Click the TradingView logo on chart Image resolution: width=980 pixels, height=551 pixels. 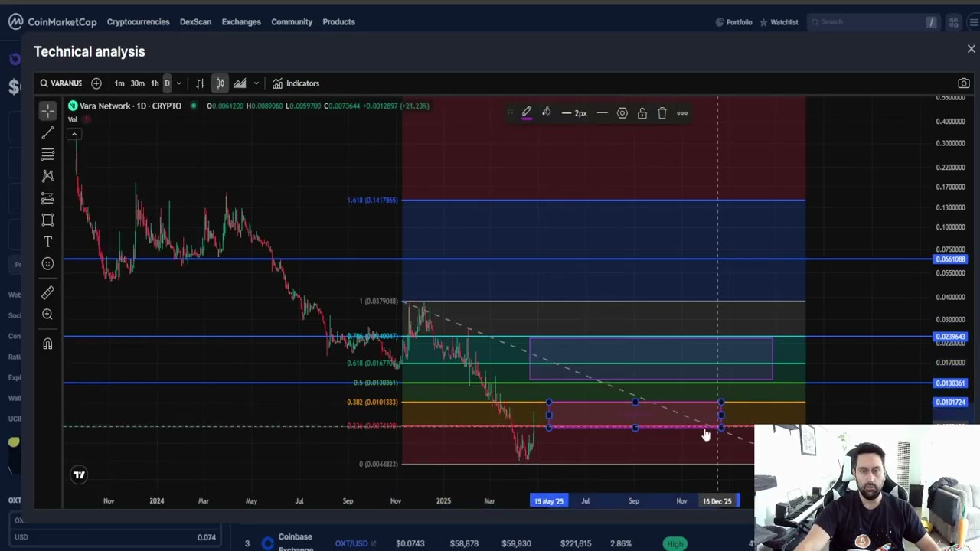(79, 475)
